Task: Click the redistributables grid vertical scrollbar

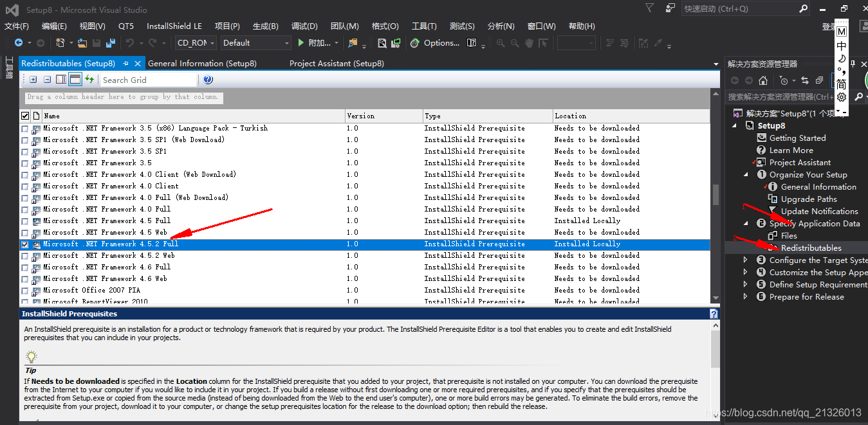Action: (x=715, y=196)
